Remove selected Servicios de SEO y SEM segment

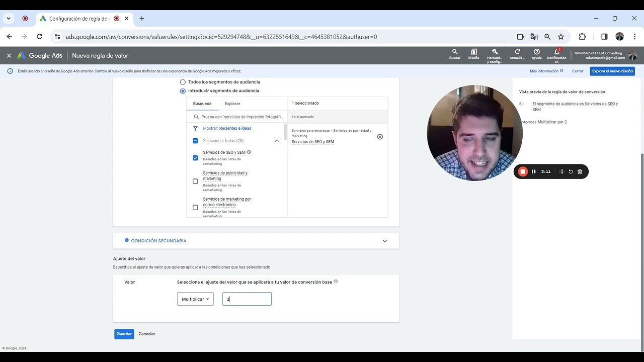380,137
